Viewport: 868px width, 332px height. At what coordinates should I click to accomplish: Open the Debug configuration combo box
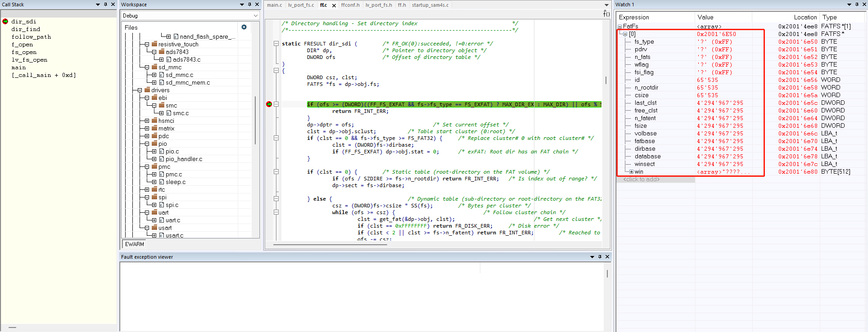point(190,15)
